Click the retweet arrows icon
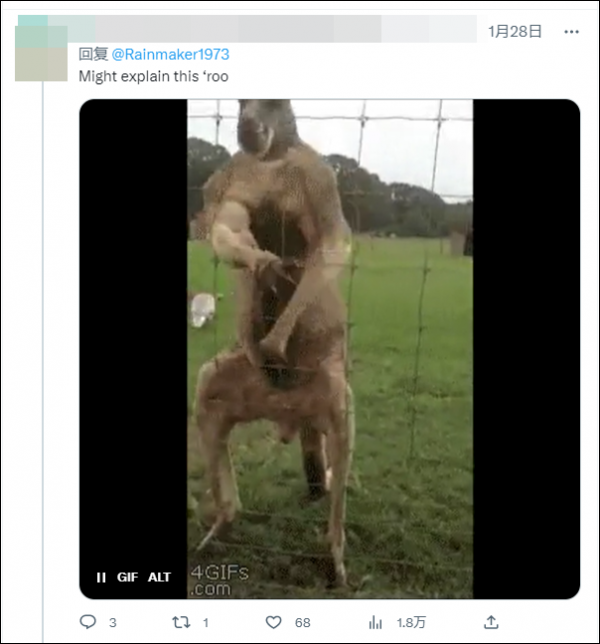This screenshot has height=644, width=600. pos(181,622)
